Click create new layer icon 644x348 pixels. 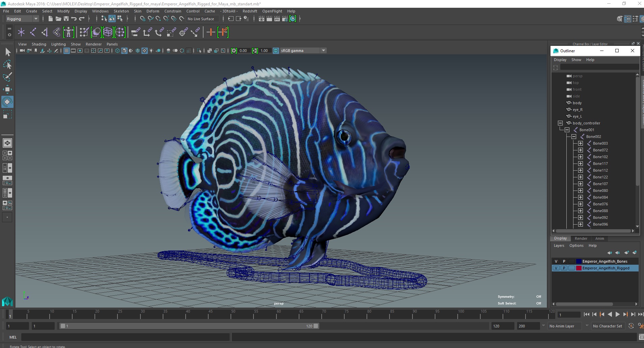pyautogui.click(x=626, y=253)
